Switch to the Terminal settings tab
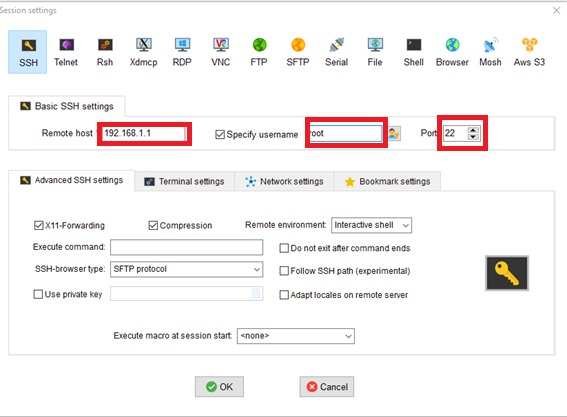This screenshot has width=567, height=417. 184,181
